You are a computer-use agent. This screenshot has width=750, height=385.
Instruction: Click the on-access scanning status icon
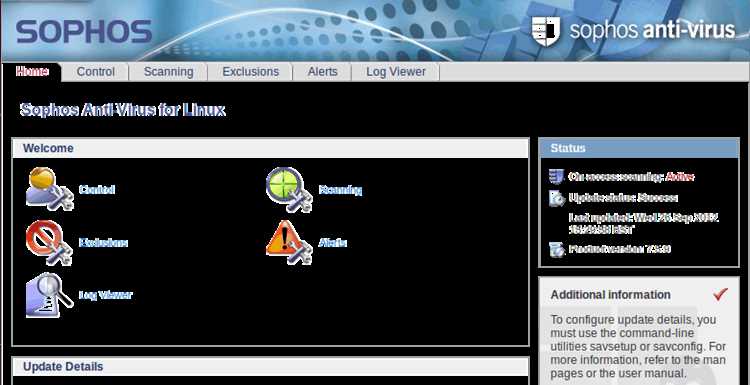point(556,176)
